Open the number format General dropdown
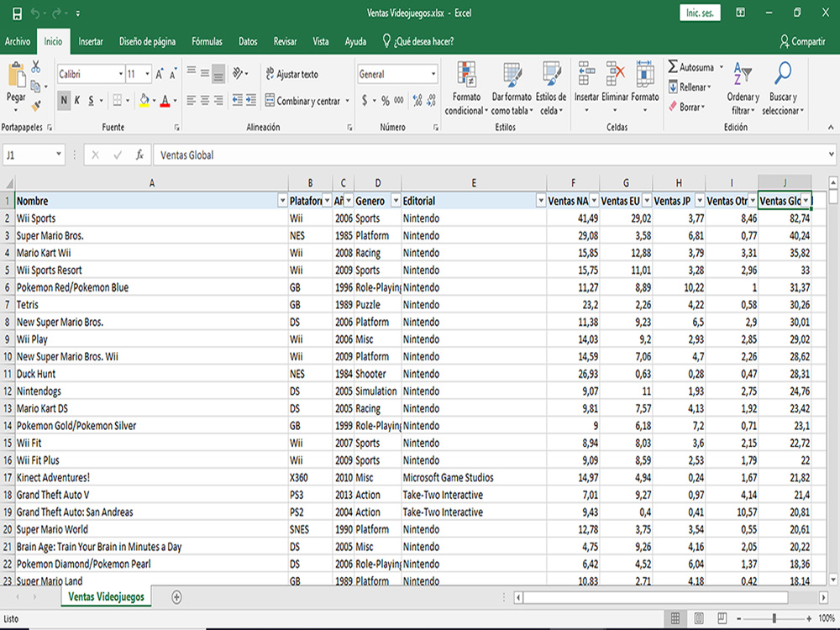This screenshot has width=840, height=630. [x=433, y=75]
